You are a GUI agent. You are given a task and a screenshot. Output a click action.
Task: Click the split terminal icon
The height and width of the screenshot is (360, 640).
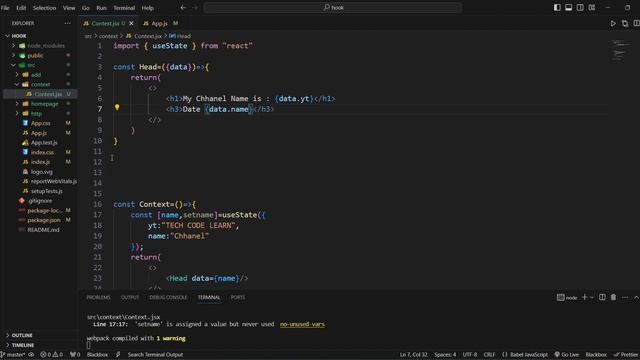point(602,298)
